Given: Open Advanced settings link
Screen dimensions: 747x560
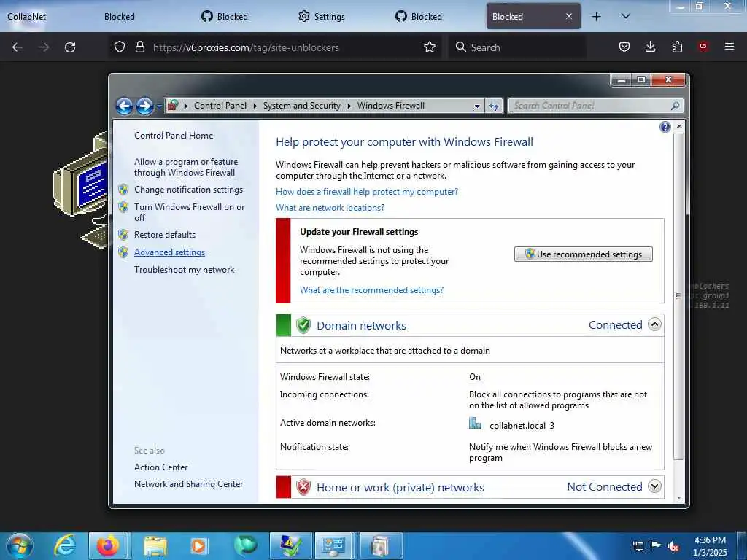Looking at the screenshot, I should tap(169, 252).
